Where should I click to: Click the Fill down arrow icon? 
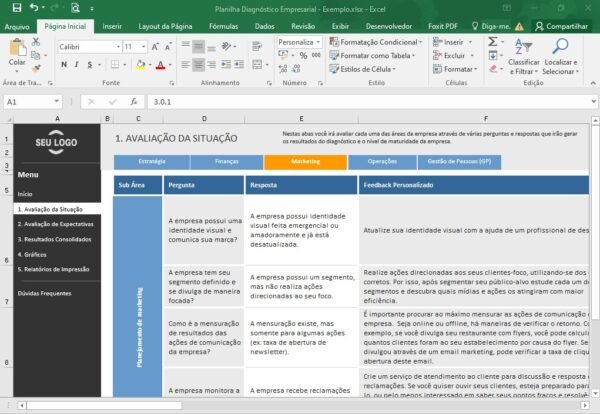[x=493, y=55]
